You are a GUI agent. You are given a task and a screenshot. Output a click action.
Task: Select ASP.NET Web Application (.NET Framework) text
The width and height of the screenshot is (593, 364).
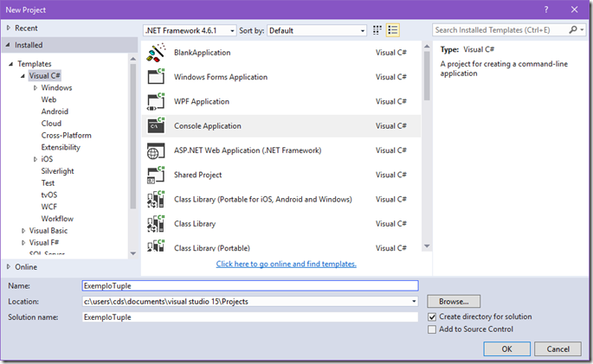[x=248, y=150]
